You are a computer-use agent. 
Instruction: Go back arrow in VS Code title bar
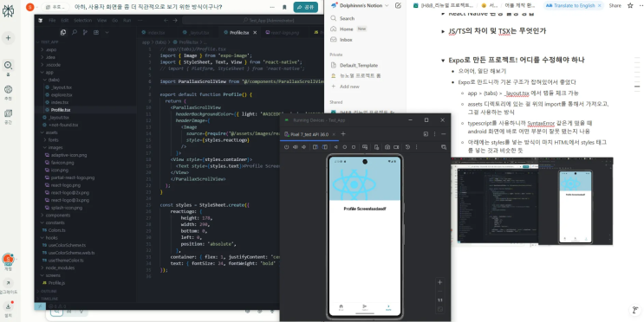pos(166,20)
